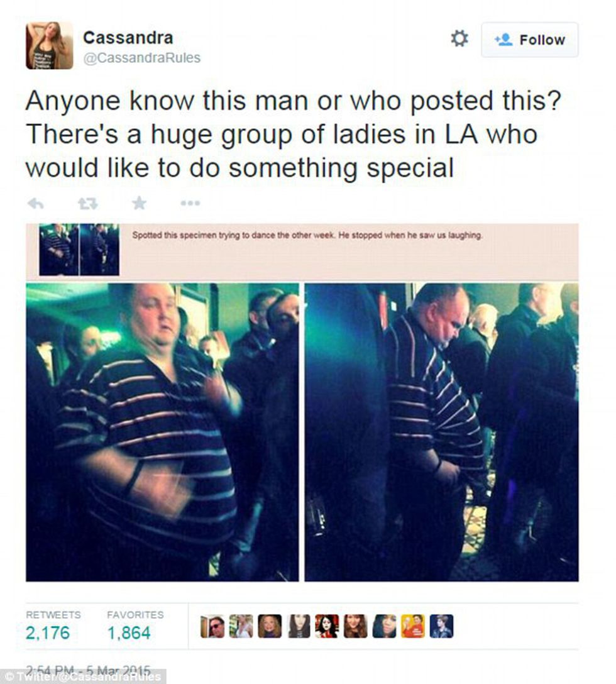This screenshot has width=616, height=684.
Task: Enlarge the right photo of man looking down
Action: (441, 433)
